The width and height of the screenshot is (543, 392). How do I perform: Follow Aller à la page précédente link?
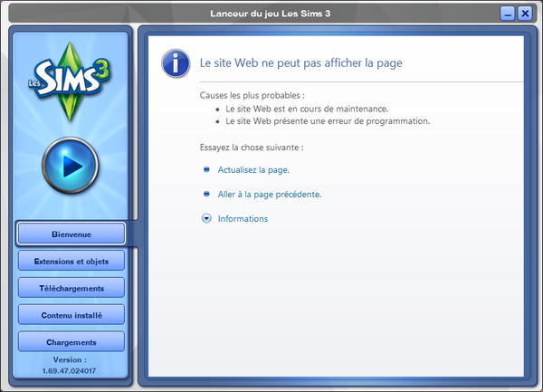point(270,195)
